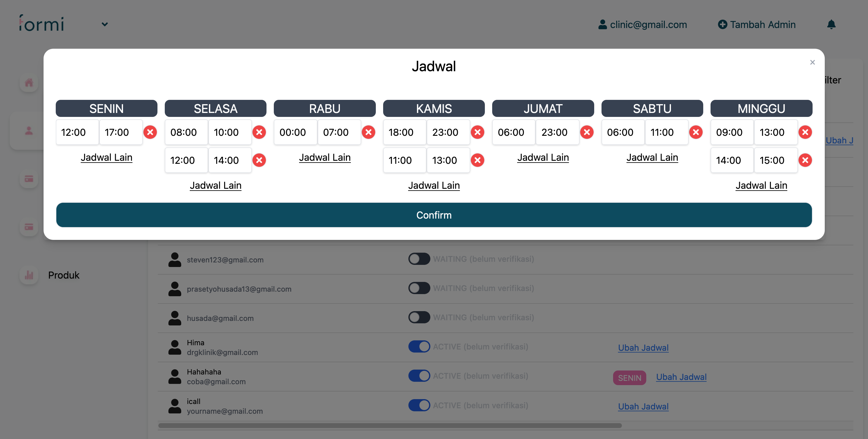The width and height of the screenshot is (868, 439).
Task: Open Jumat end time 23:00 picker
Action: [x=557, y=132]
